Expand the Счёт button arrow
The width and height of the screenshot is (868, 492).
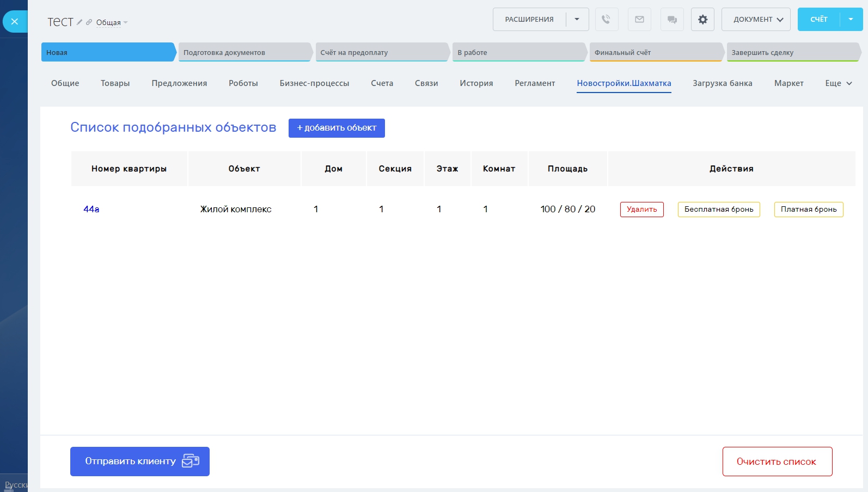tap(851, 20)
